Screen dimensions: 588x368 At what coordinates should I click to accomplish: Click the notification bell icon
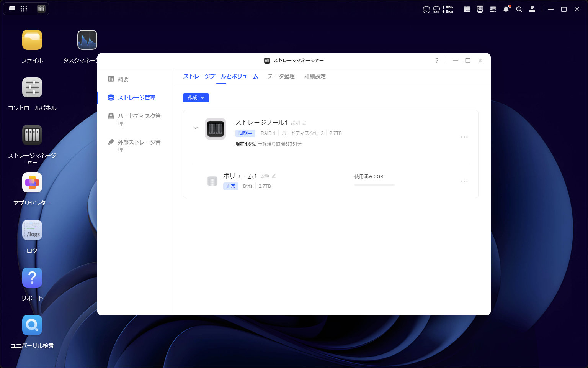pos(506,9)
